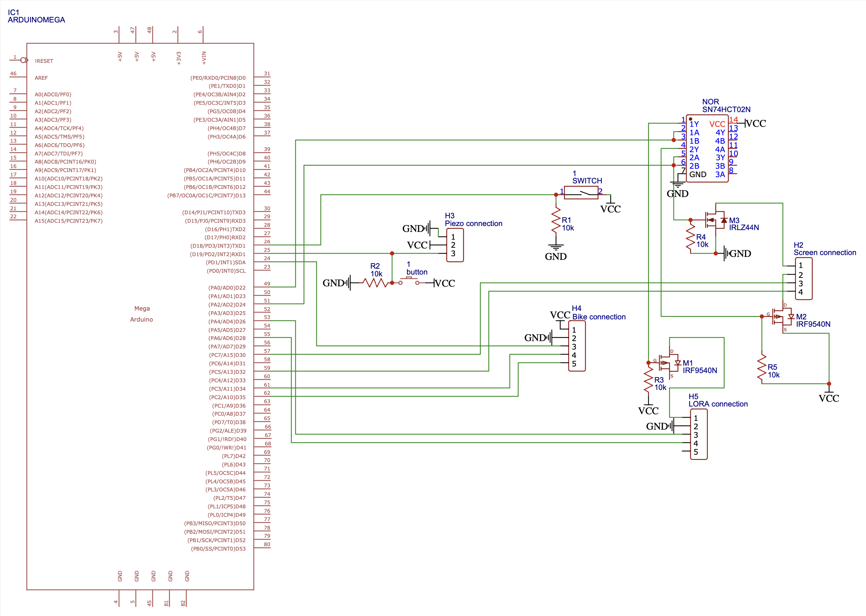Viewport: 866px width, 616px height.
Task: Click the GND symbol below resistor R1
Action: pyautogui.click(x=556, y=252)
